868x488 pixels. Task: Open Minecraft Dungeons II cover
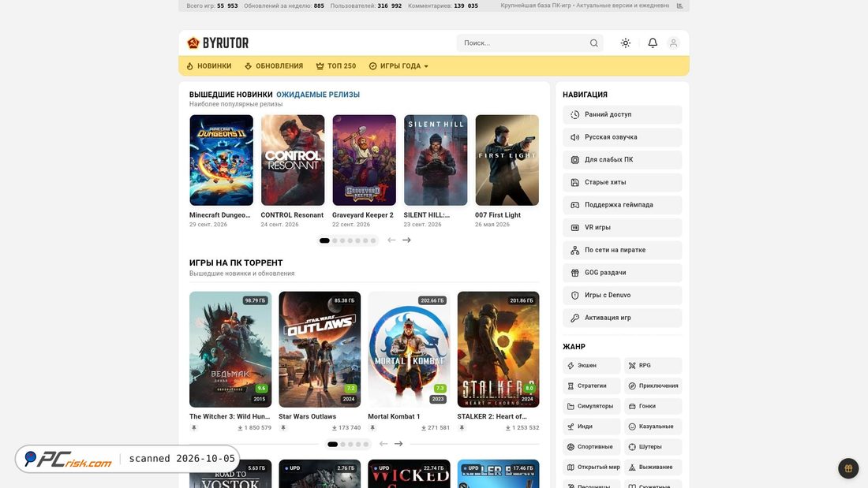coord(222,160)
